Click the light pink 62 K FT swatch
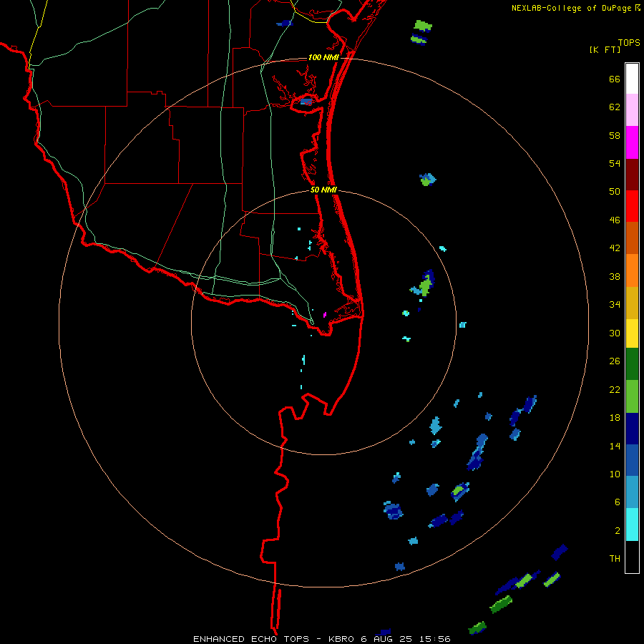Viewport: 644px width, 644px height. click(632, 109)
